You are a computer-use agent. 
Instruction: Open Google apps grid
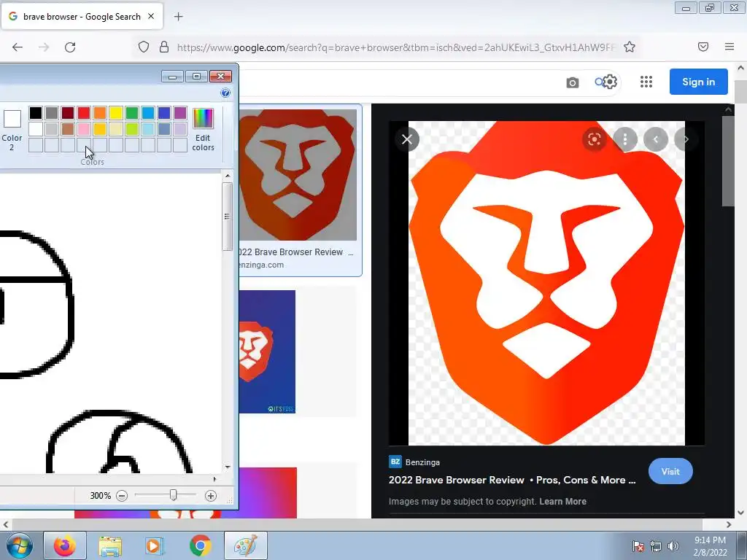(646, 82)
